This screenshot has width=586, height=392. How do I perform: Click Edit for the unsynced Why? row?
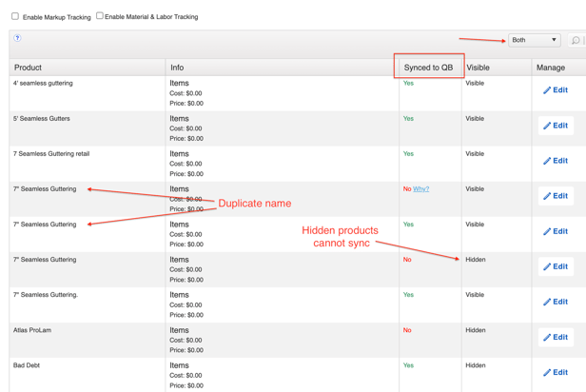(x=556, y=196)
